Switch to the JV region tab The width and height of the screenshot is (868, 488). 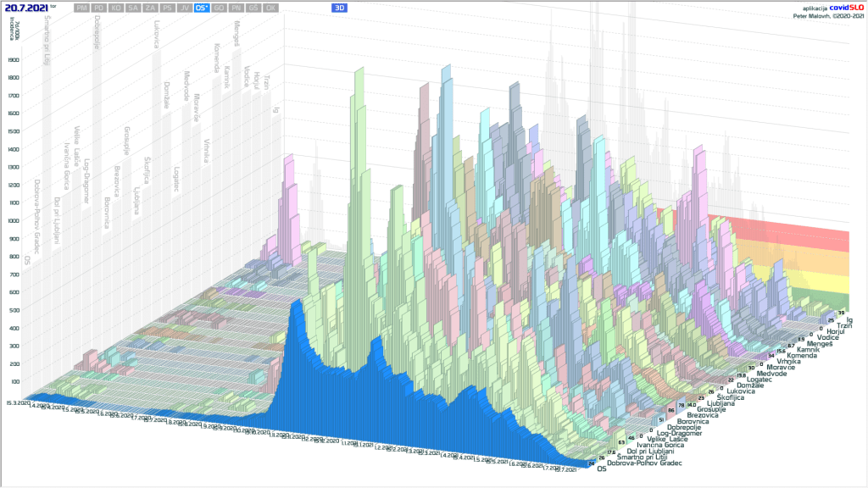coord(184,8)
